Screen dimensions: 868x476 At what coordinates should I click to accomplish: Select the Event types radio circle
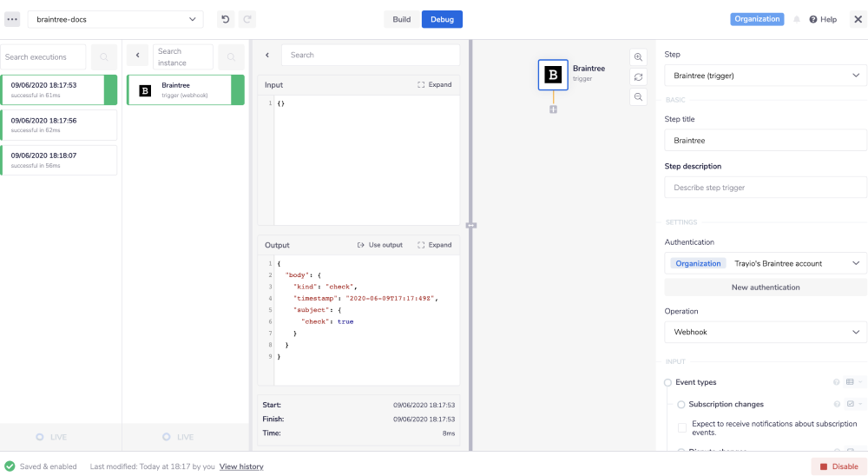(x=668, y=382)
